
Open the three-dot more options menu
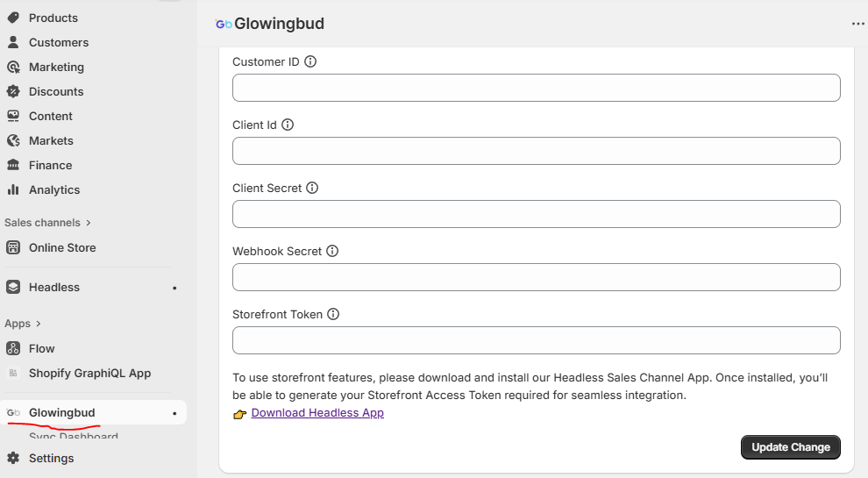pos(857,24)
